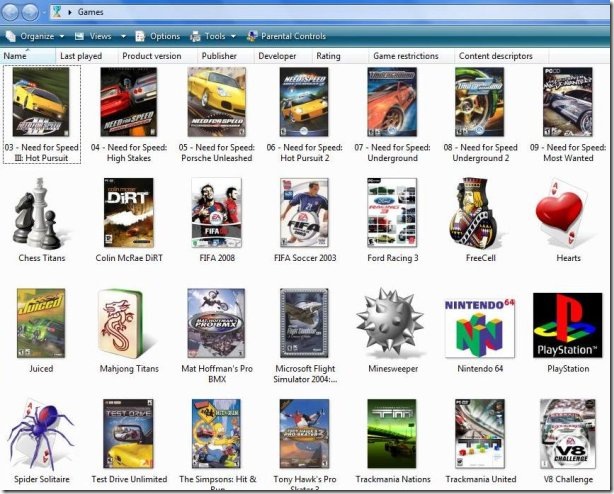The width and height of the screenshot is (614, 494).
Task: Click the Games folder icon in address bar
Action: click(57, 12)
